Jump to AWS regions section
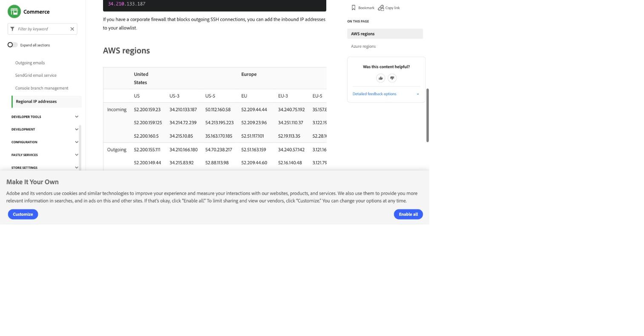Image resolution: width=644 pixels, height=336 pixels. [x=385, y=34]
